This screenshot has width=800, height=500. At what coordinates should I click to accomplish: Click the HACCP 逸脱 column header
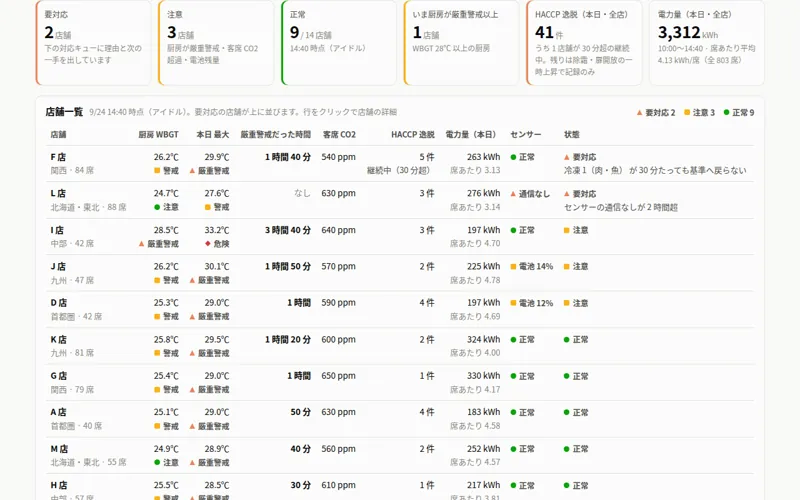point(413,135)
